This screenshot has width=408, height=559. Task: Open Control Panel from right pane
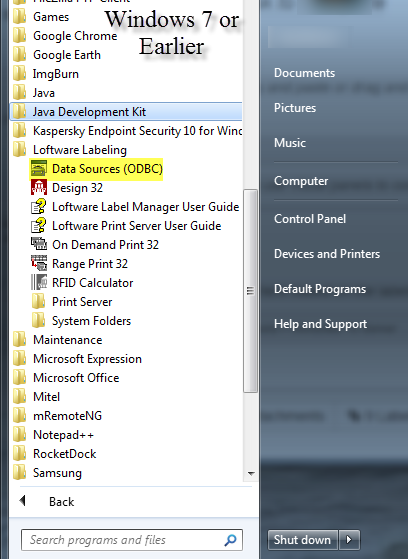[310, 219]
